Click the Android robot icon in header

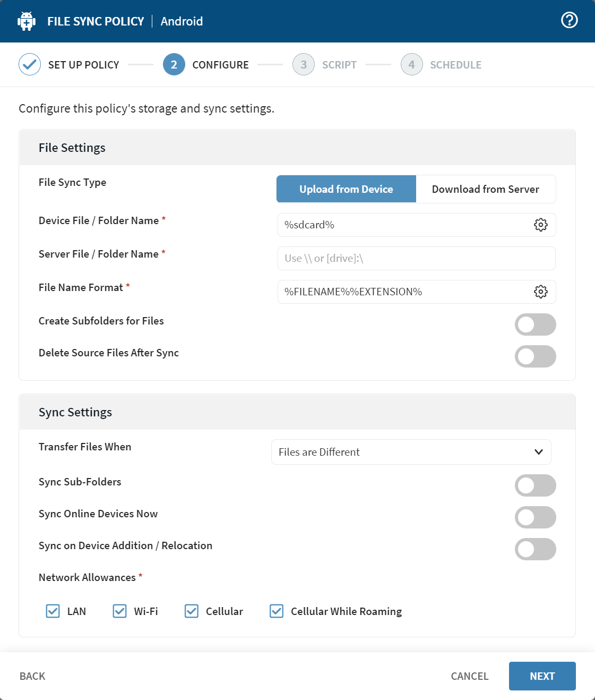pos(26,21)
